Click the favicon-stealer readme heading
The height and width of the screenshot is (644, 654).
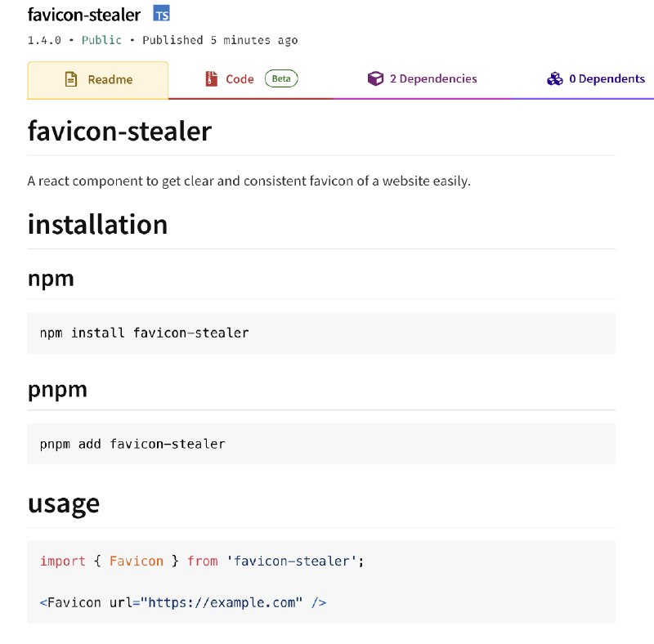tap(119, 131)
